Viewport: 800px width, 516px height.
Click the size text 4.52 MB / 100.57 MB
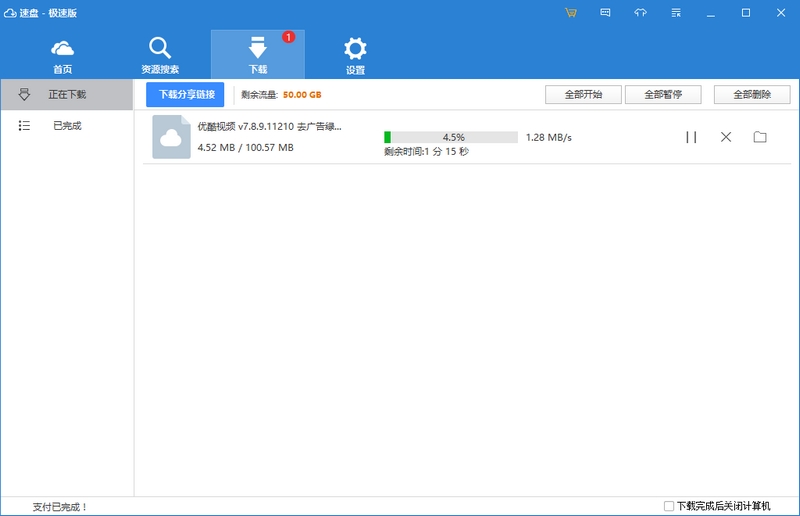[x=245, y=148]
